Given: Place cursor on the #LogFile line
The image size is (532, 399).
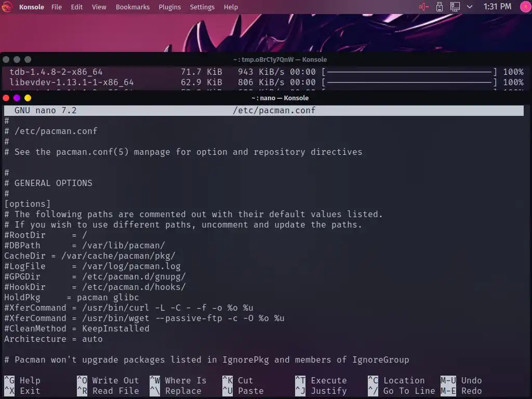Looking at the screenshot, I should pyautogui.click(x=92, y=267).
